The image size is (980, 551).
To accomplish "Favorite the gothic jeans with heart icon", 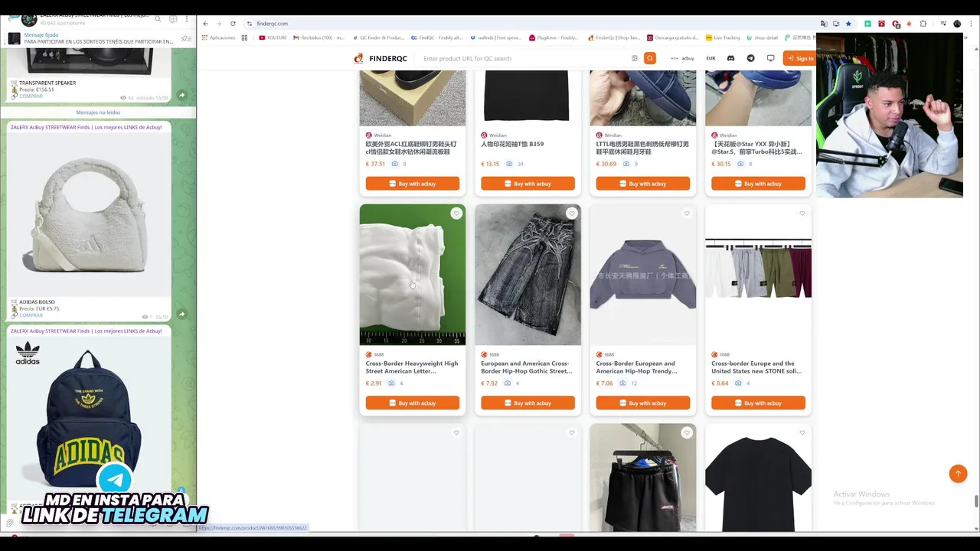I will point(572,214).
